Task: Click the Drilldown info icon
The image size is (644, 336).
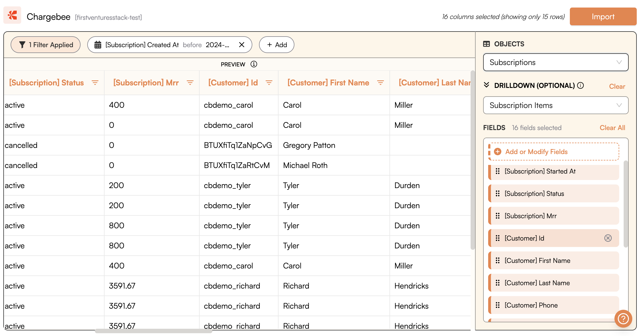Action: 580,85
